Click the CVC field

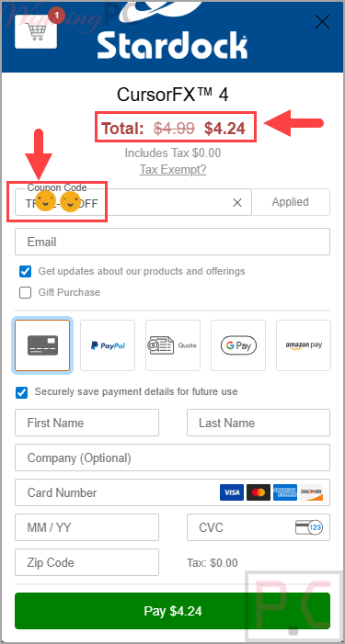click(x=259, y=527)
